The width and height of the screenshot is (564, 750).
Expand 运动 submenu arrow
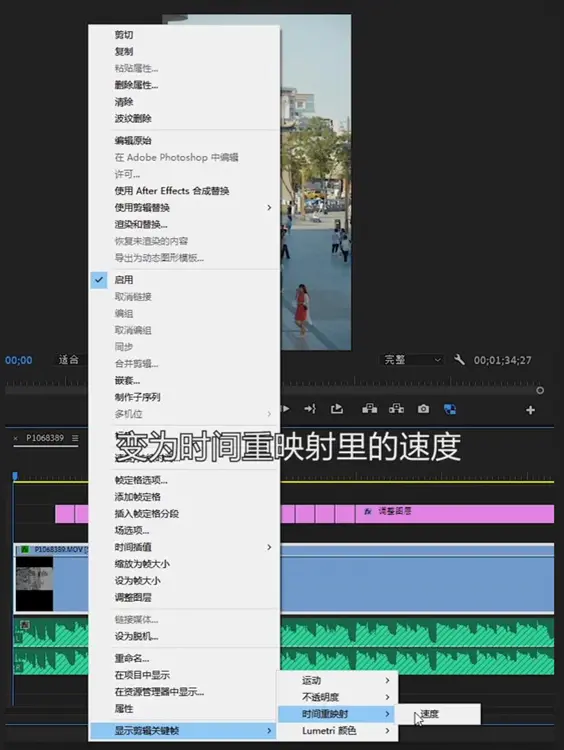387,680
